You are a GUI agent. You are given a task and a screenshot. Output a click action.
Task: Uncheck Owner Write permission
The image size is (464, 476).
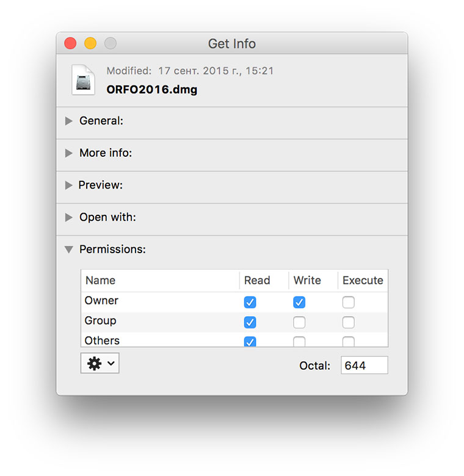click(x=299, y=302)
